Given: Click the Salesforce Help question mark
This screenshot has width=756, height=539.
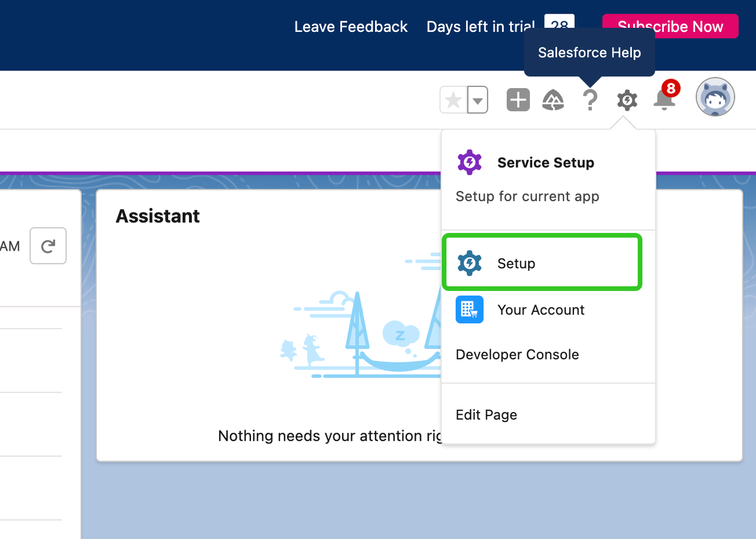Looking at the screenshot, I should tap(590, 100).
